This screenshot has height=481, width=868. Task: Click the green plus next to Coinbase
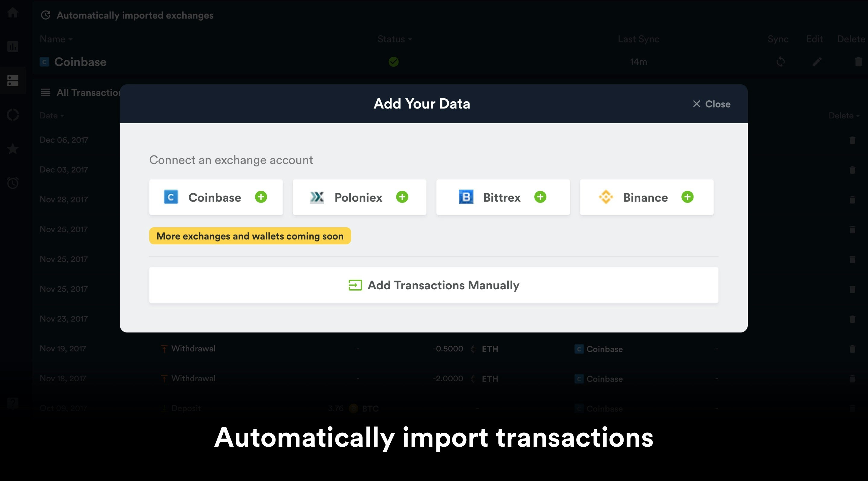click(x=261, y=197)
